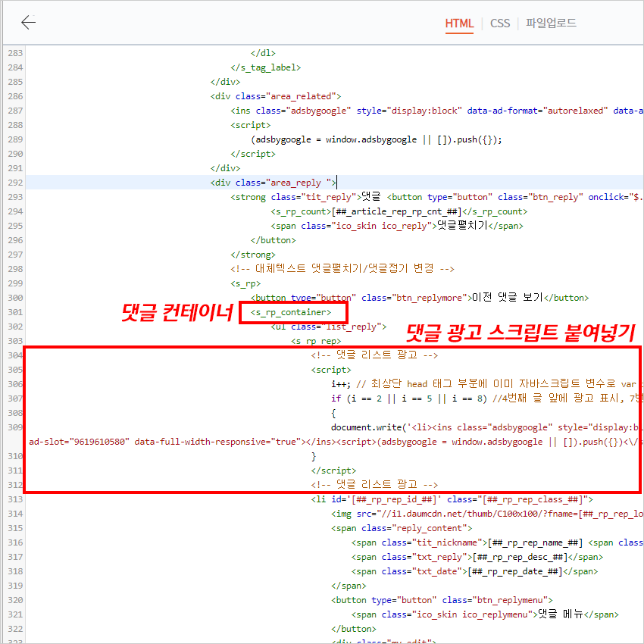The image size is (644, 644).
Task: Click the </script> tag on line 311
Action: 333,470
